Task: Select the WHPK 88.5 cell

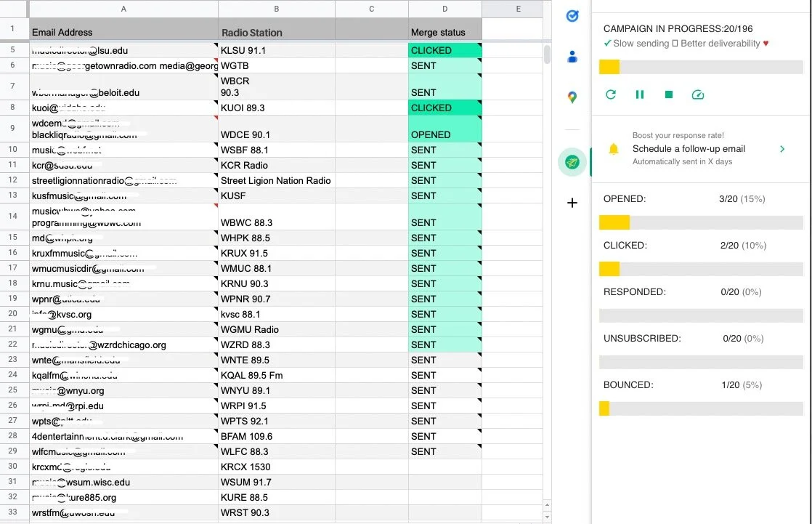Action: click(x=277, y=238)
